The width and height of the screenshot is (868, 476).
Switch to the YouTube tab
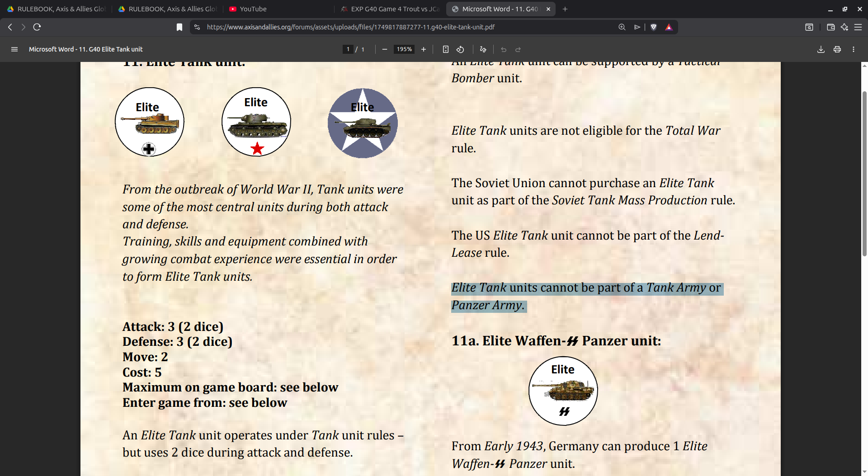click(x=248, y=9)
